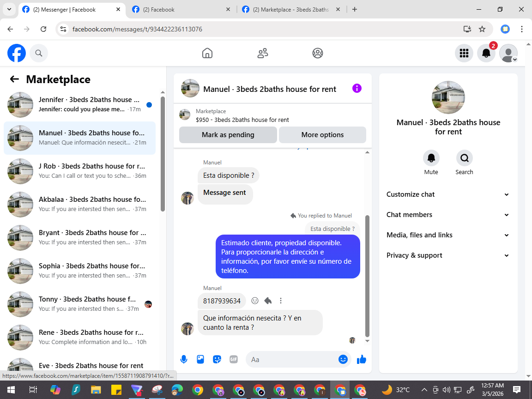The image size is (532, 399).
Task: Open Eve's conversation in the list
Action: click(80, 365)
